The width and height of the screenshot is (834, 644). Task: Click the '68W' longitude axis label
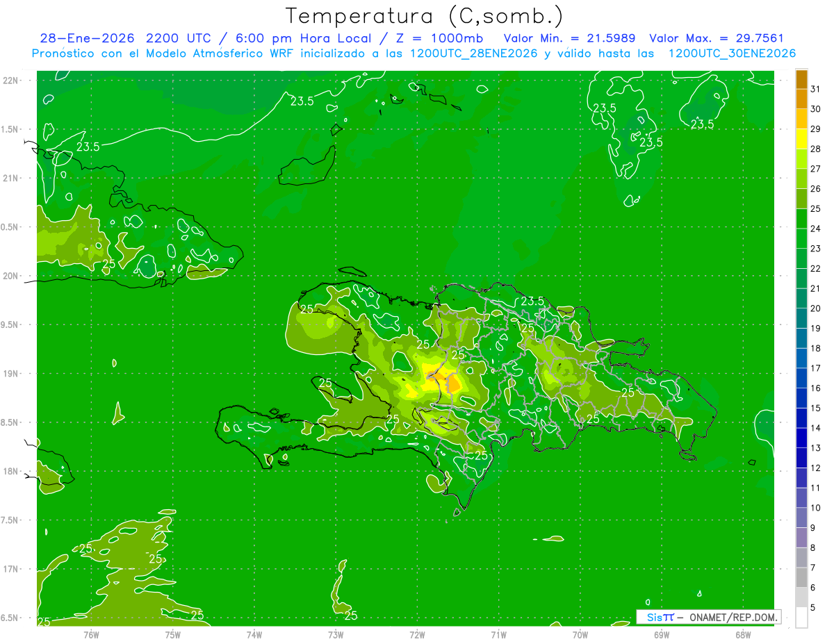(743, 635)
